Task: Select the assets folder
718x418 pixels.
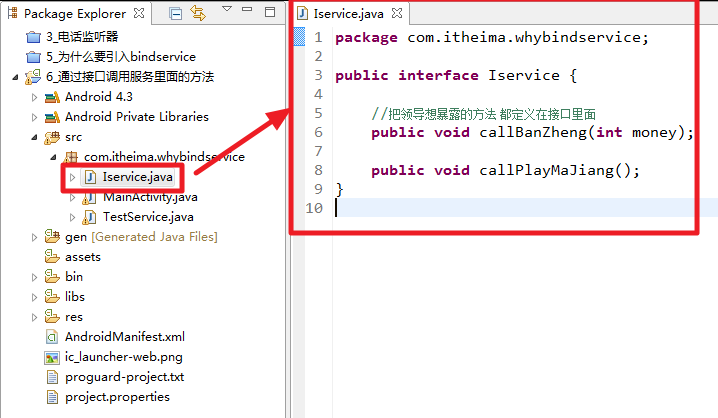Action: [x=82, y=257]
